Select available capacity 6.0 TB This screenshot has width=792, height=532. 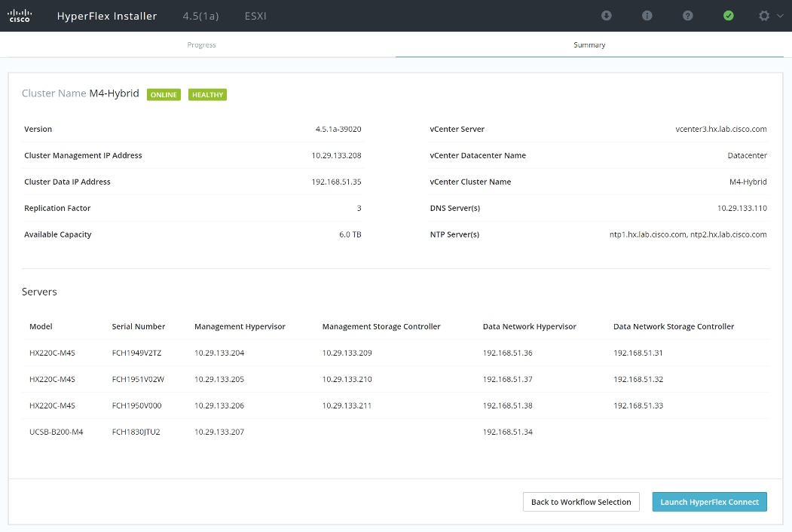(350, 234)
